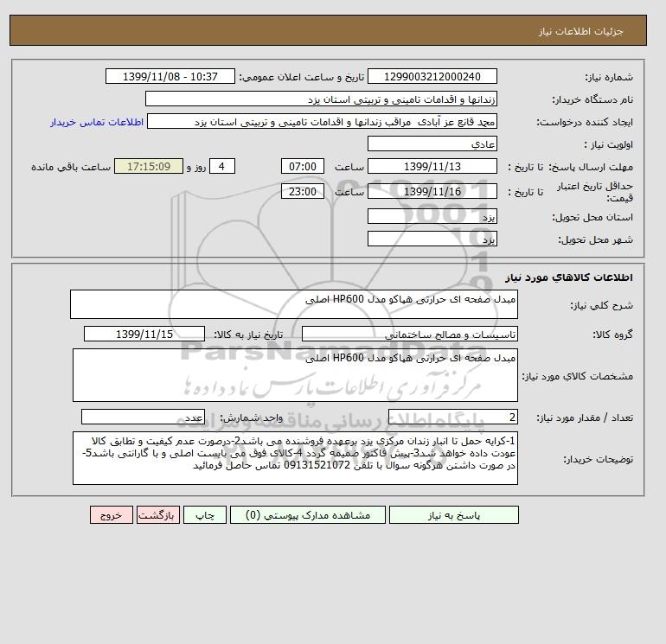Click the بازگشت back button
Screen dimensions: 666x644
click(x=158, y=515)
